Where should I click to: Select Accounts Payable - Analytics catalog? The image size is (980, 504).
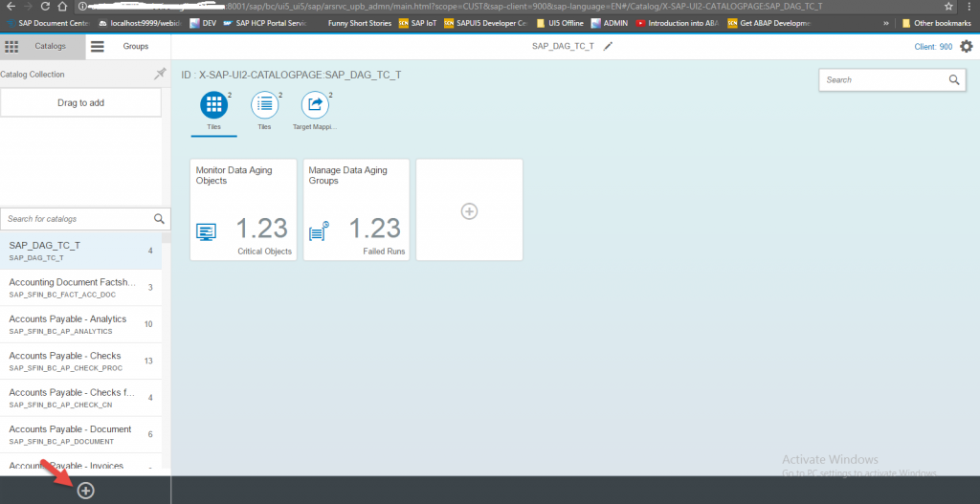[x=80, y=324]
